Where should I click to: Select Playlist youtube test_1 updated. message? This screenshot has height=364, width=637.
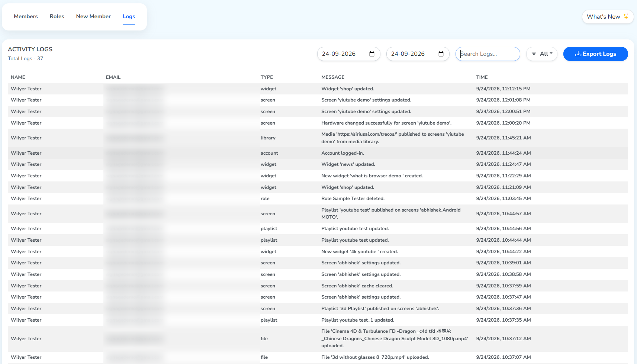[x=358, y=320]
